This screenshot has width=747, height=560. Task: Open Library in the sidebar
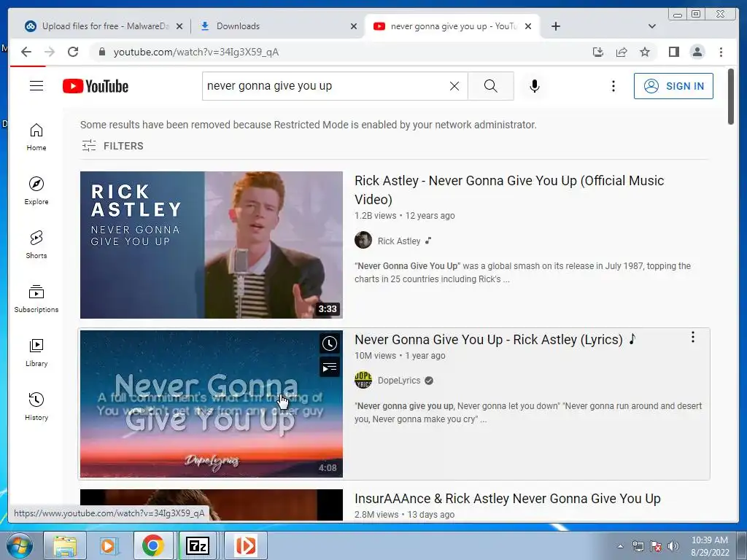[x=36, y=352]
